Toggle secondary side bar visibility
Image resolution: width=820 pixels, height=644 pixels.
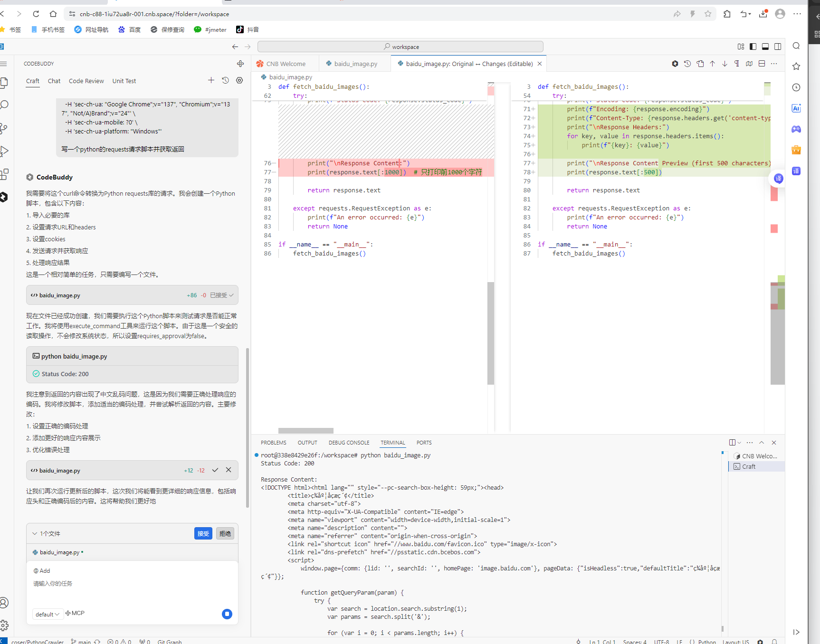778,47
